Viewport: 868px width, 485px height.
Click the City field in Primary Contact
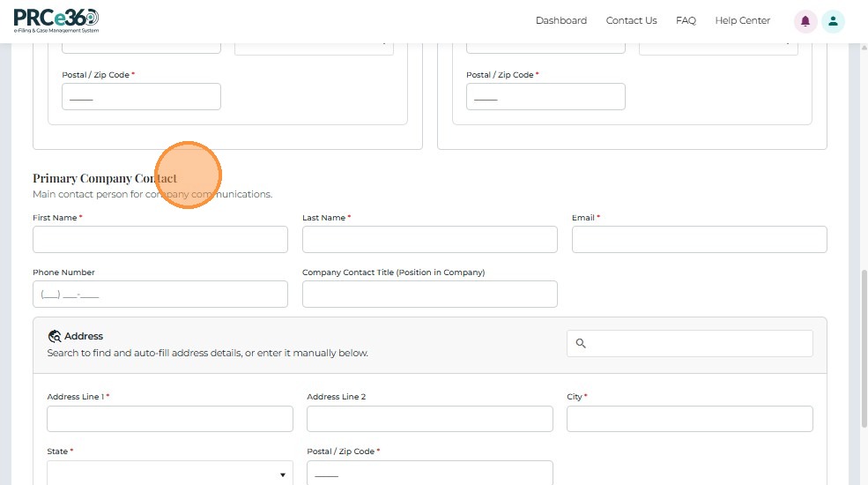[690, 419]
